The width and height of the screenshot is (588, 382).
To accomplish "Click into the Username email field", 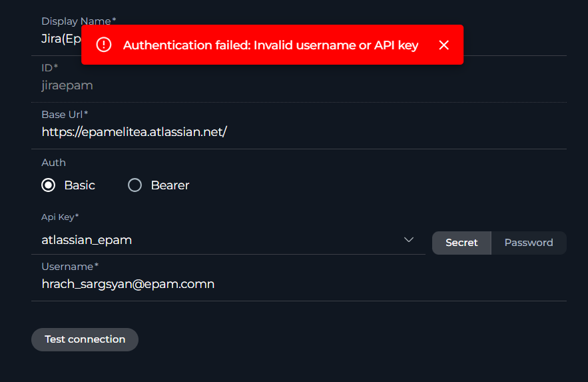I will (x=266, y=285).
